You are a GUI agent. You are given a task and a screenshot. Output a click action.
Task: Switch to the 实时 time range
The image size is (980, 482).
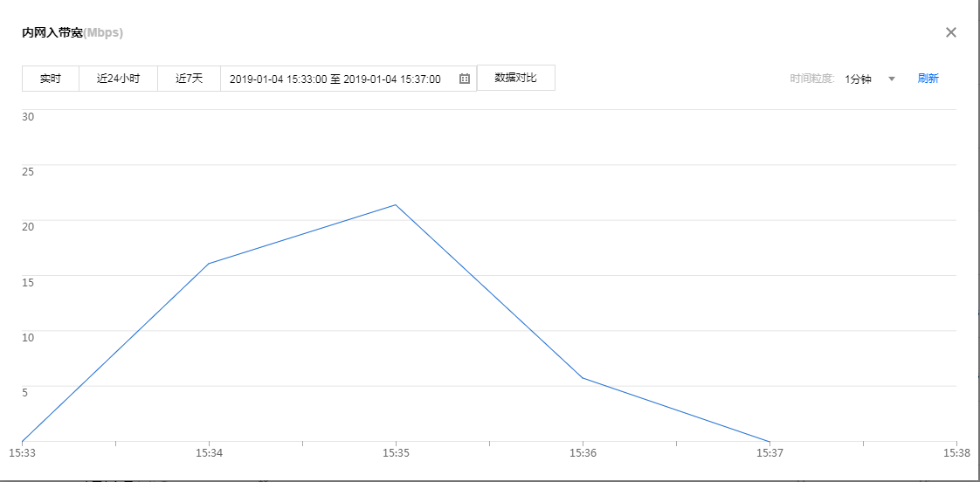click(51, 79)
